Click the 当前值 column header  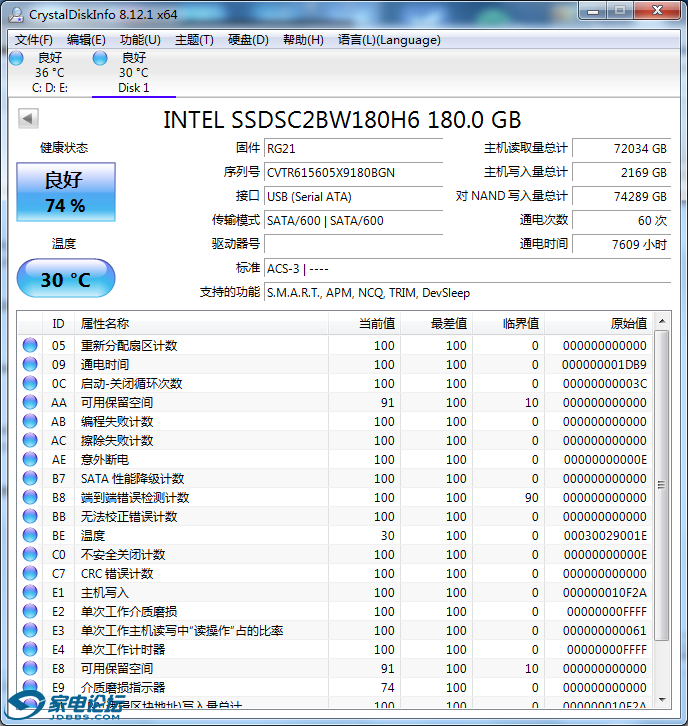(x=364, y=324)
